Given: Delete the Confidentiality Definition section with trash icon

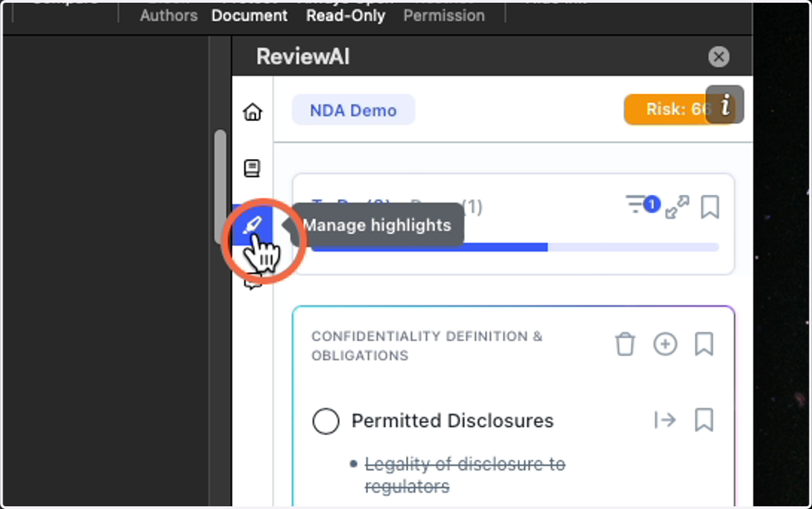Looking at the screenshot, I should click(625, 345).
